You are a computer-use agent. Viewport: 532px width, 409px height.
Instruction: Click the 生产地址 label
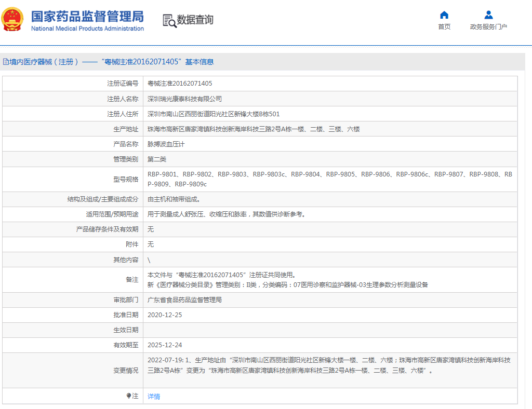126,129
